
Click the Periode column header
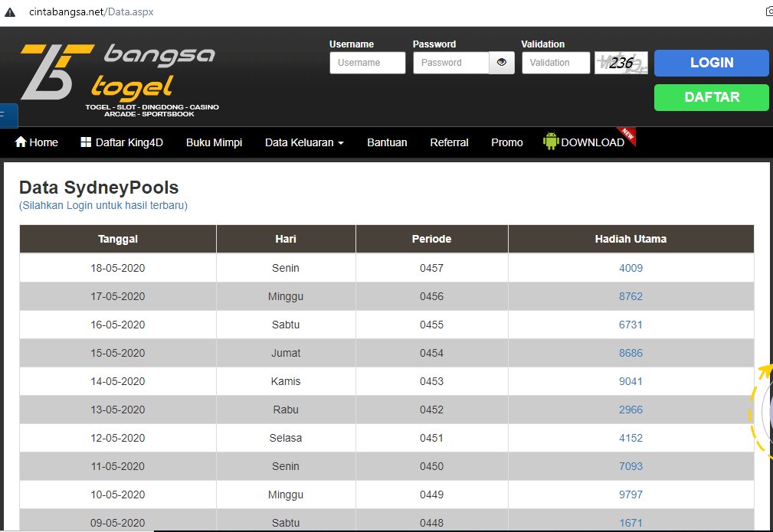[x=431, y=239]
